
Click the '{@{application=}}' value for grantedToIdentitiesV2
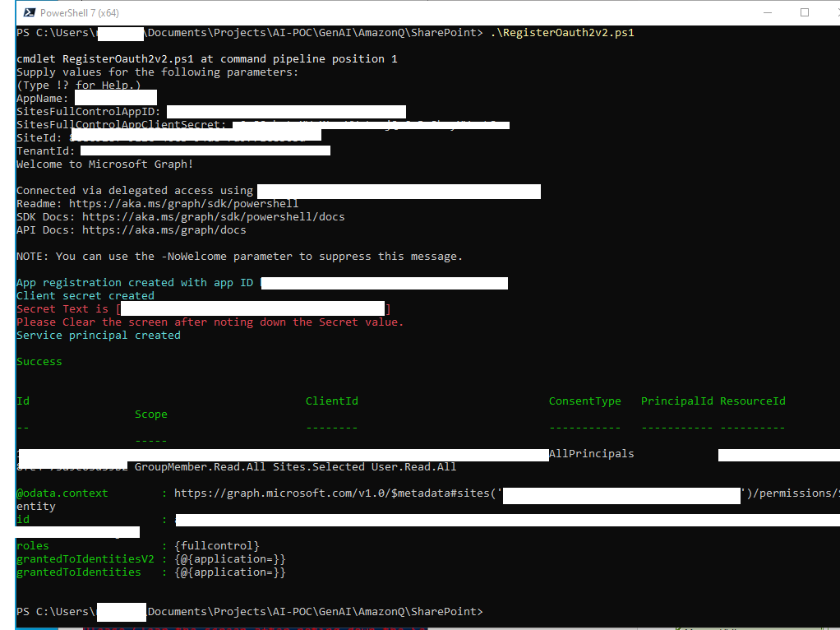coord(230,559)
